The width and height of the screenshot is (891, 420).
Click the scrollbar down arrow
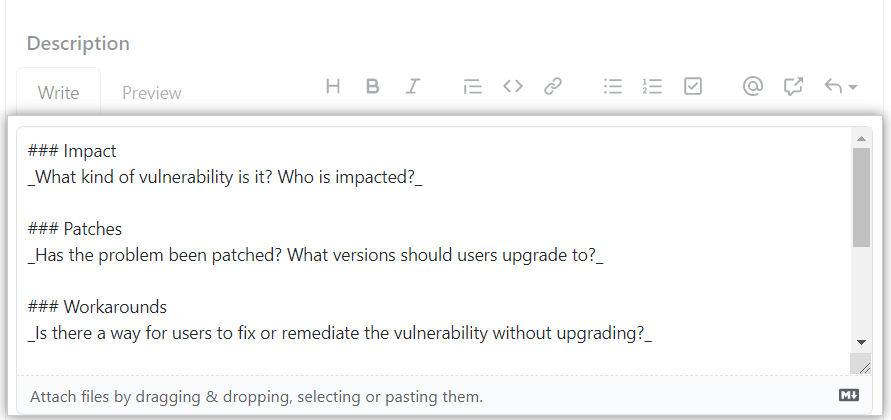[861, 342]
